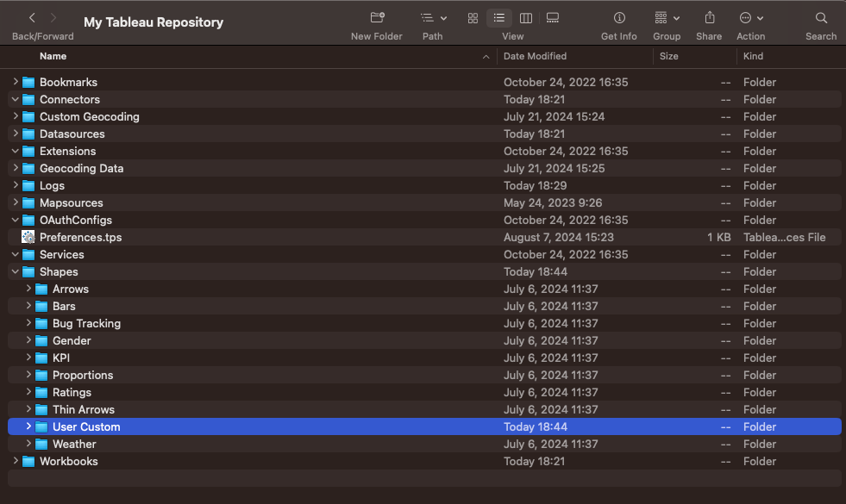Expand the Geocoding Data folder
This screenshot has width=846, height=504.
(x=16, y=168)
